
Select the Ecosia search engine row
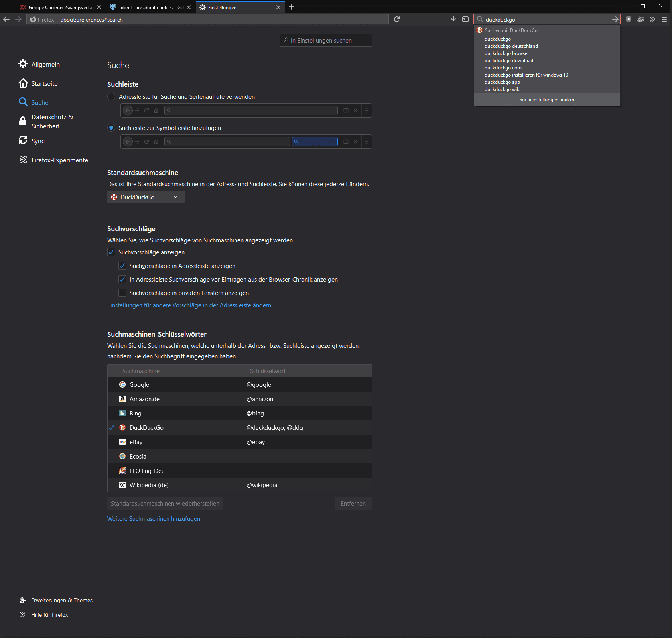click(x=240, y=456)
